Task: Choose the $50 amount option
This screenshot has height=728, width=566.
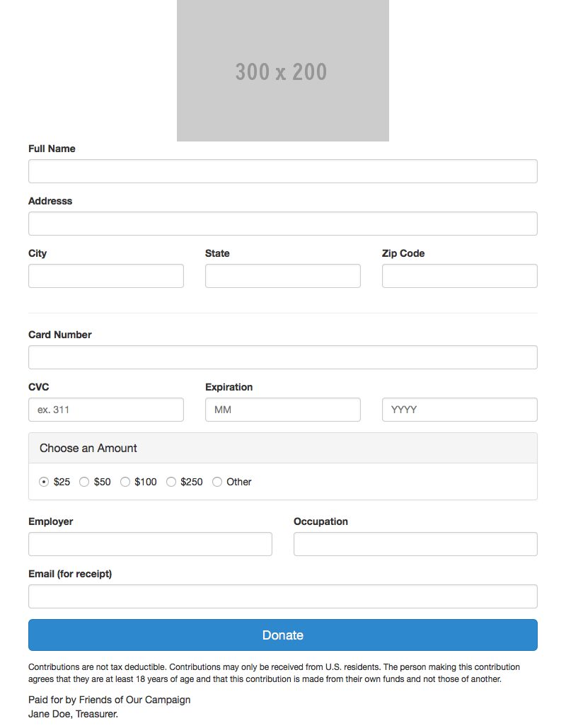Action: coord(84,482)
